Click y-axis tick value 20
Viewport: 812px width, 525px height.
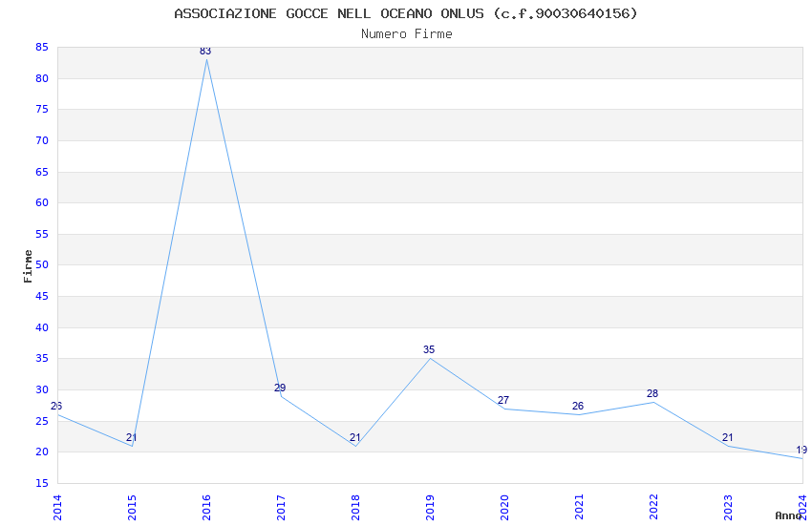[42, 452]
